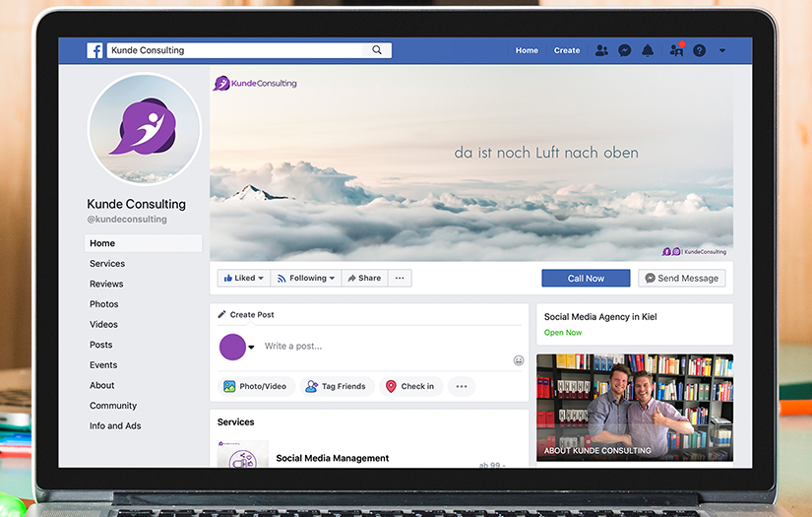812x517 pixels.
Task: Expand the Following dropdown button
Action: pos(306,278)
